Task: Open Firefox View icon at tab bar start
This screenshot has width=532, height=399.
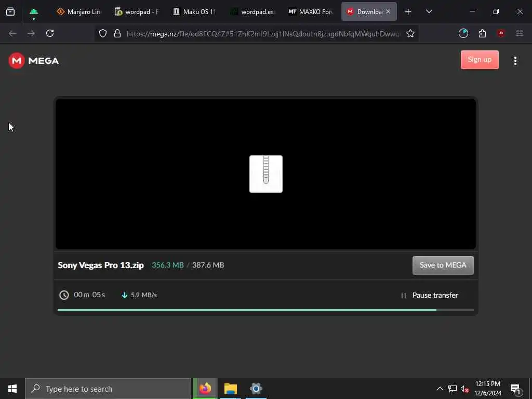Action: [x=10, y=11]
